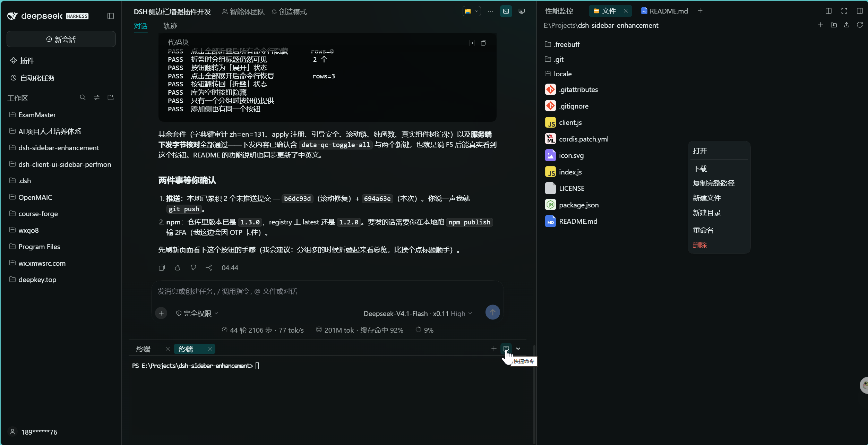The width and height of the screenshot is (868, 445).
Task: Expand the locale folder
Action: (x=558, y=74)
